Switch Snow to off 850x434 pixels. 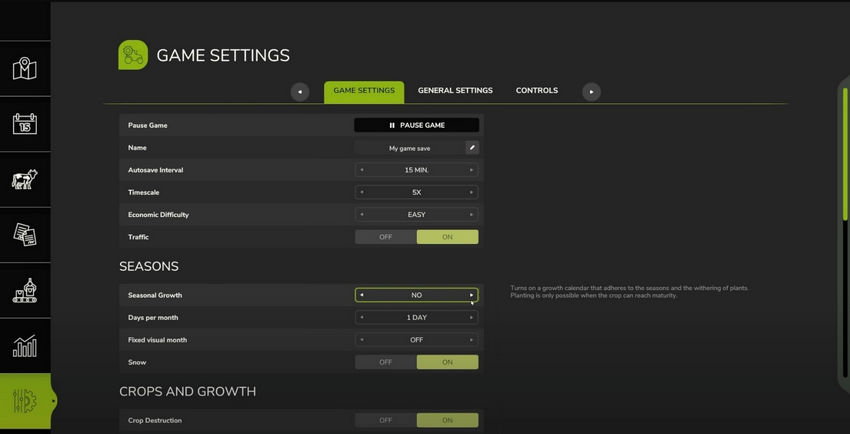[385, 362]
